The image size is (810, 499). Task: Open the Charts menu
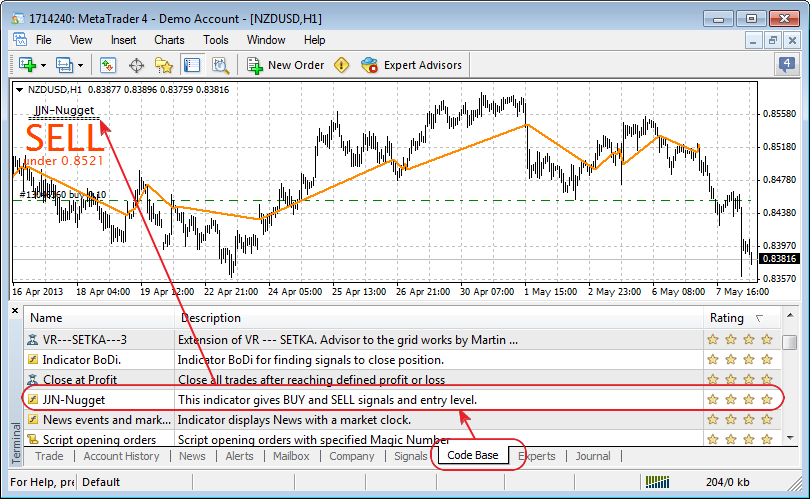[169, 40]
